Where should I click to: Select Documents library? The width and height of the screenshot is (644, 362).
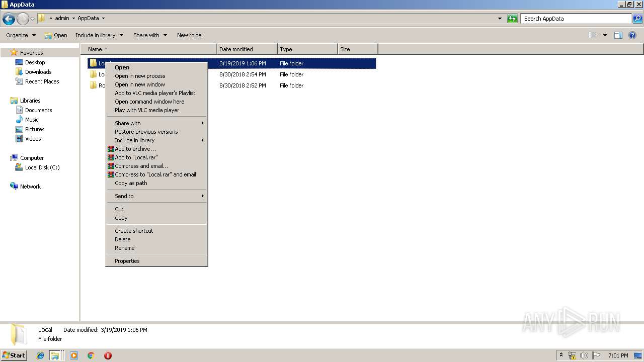tap(38, 110)
